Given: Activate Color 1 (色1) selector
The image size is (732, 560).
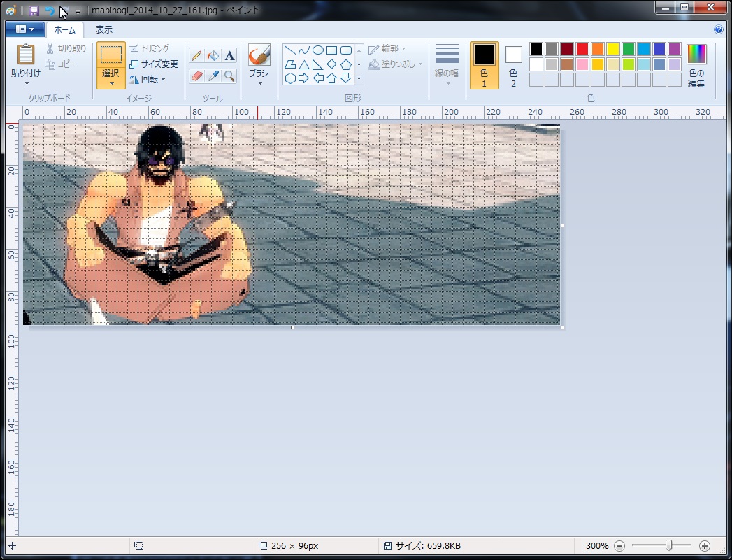Looking at the screenshot, I should [484, 65].
